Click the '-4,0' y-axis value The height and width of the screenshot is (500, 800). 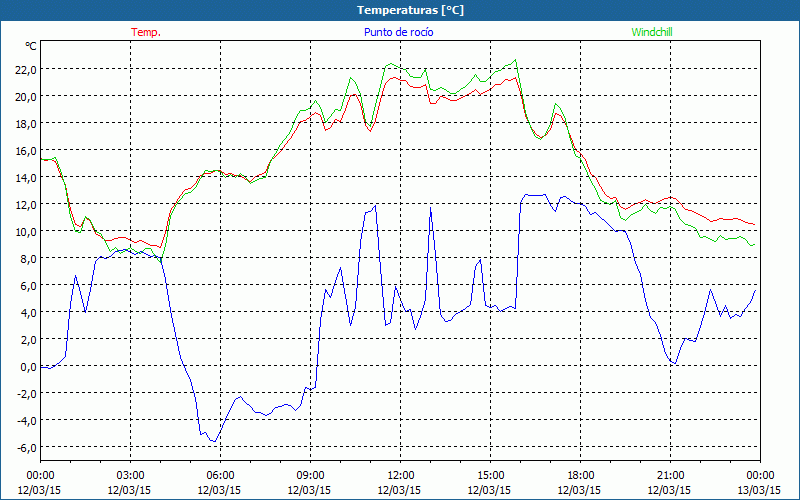26,421
